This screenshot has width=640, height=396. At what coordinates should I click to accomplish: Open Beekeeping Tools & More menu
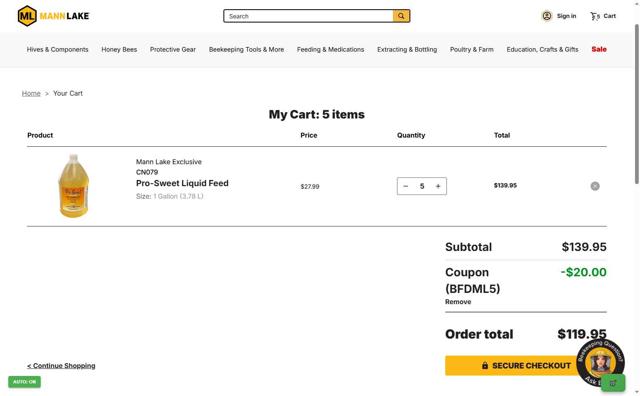point(247,49)
